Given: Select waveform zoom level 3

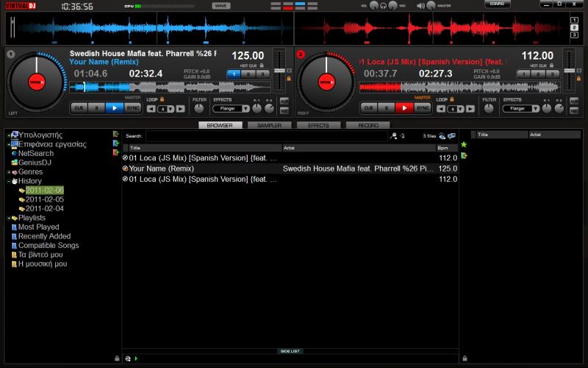Looking at the screenshot, I should pos(574,35).
